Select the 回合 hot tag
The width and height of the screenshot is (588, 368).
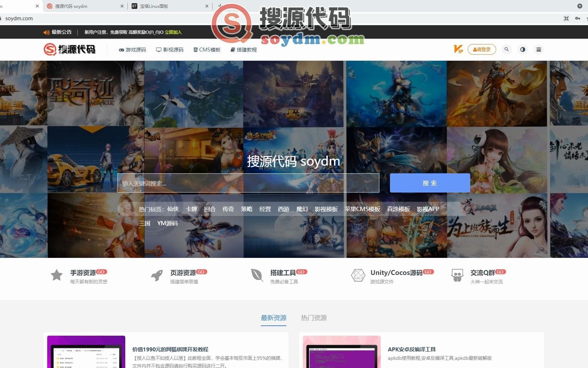pos(210,209)
